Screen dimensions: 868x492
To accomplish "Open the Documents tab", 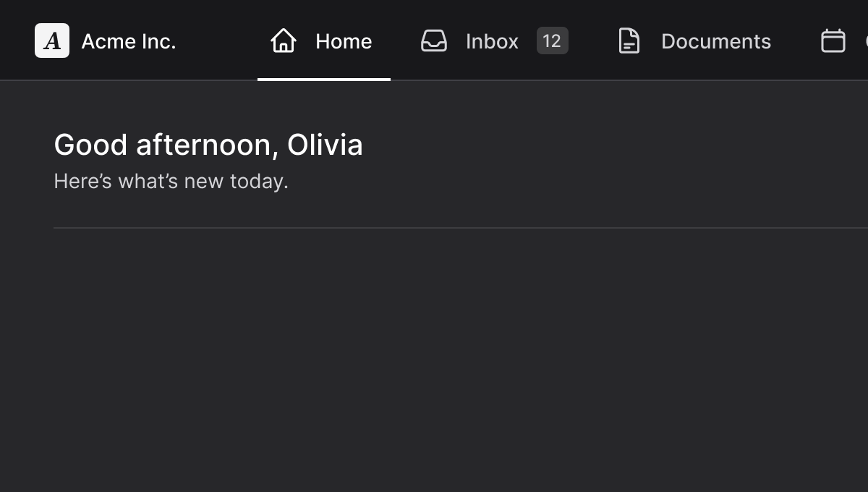I will coord(715,41).
